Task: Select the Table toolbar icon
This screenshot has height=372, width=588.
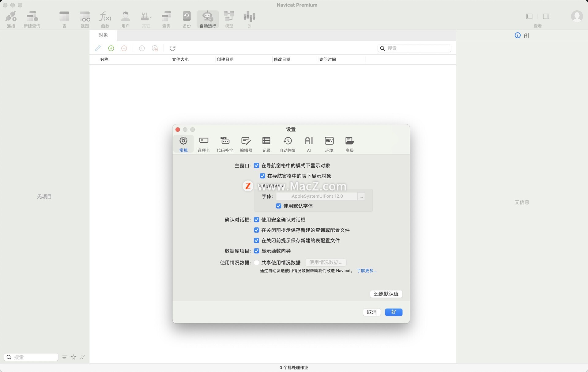Action: pos(64,19)
